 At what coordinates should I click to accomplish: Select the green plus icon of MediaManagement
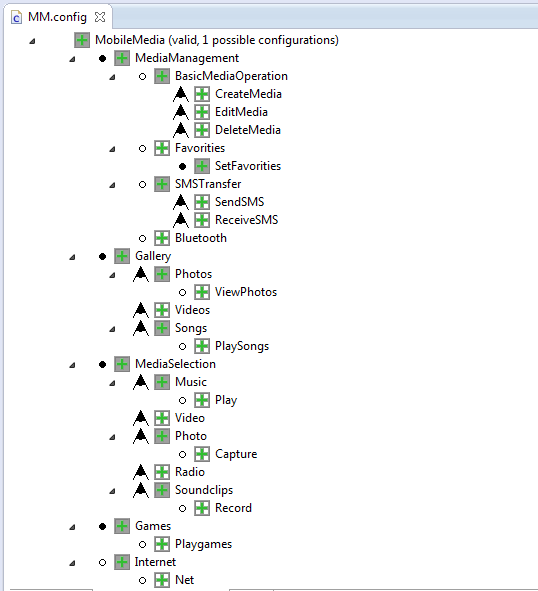tap(122, 58)
